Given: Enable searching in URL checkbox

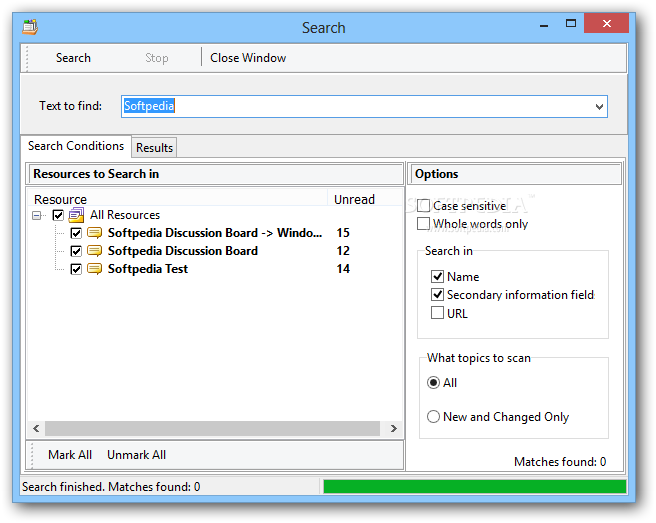Looking at the screenshot, I should 437,313.
